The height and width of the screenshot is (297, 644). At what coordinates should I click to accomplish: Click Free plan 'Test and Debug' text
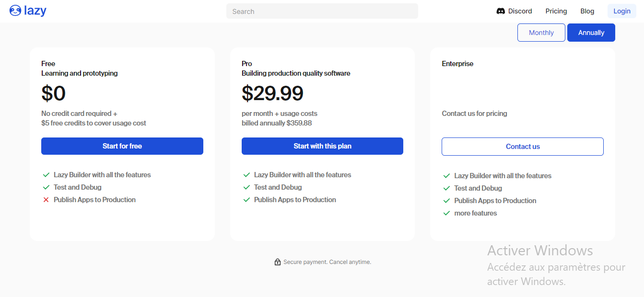[78, 187]
